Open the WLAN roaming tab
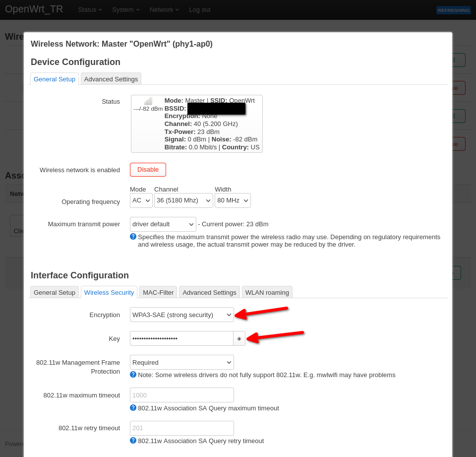 (267, 292)
